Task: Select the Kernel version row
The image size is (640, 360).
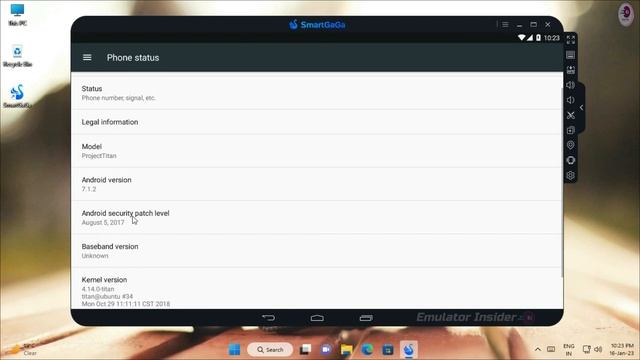Action: point(317,289)
